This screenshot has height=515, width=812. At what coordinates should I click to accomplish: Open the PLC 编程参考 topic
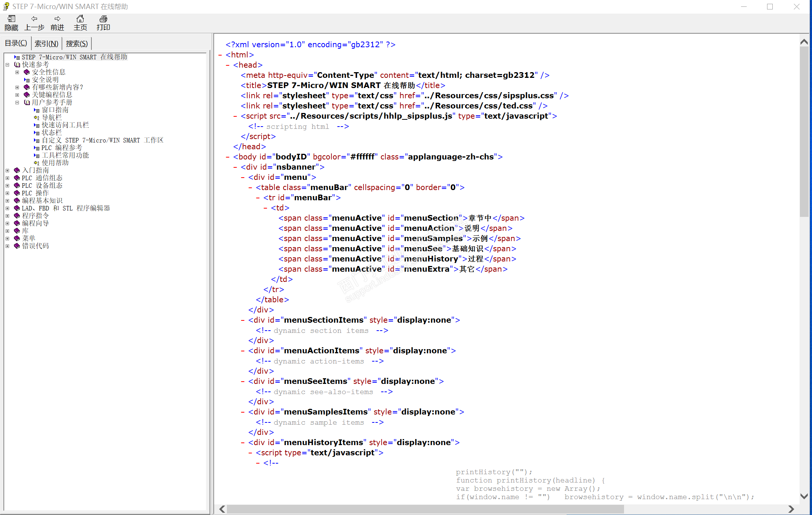62,148
